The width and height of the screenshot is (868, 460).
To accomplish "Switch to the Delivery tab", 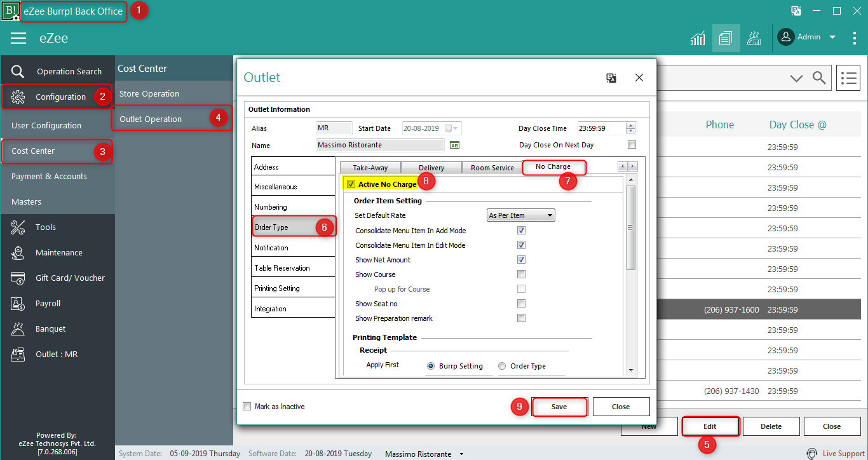I will point(431,168).
